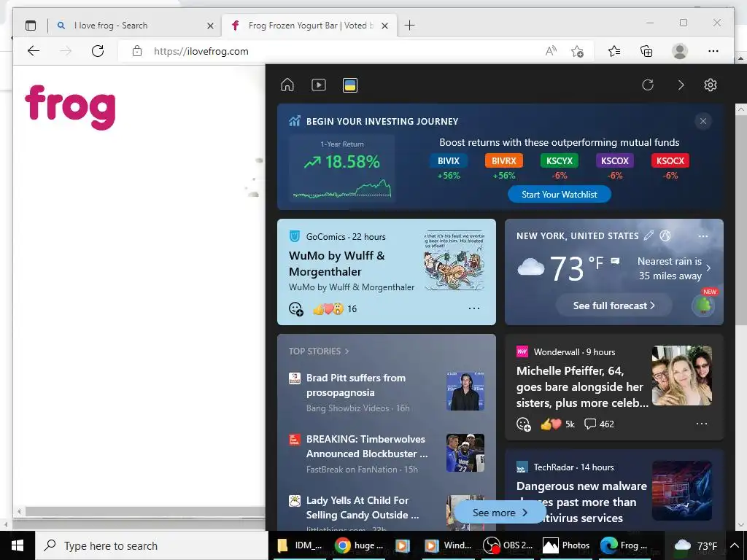Open Read aloud icon in address bar
Viewport: 747px width, 560px height.
click(x=551, y=51)
